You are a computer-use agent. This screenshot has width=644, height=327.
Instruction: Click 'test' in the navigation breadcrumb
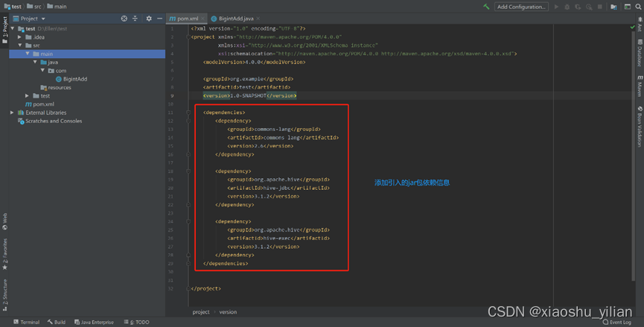coord(13,7)
